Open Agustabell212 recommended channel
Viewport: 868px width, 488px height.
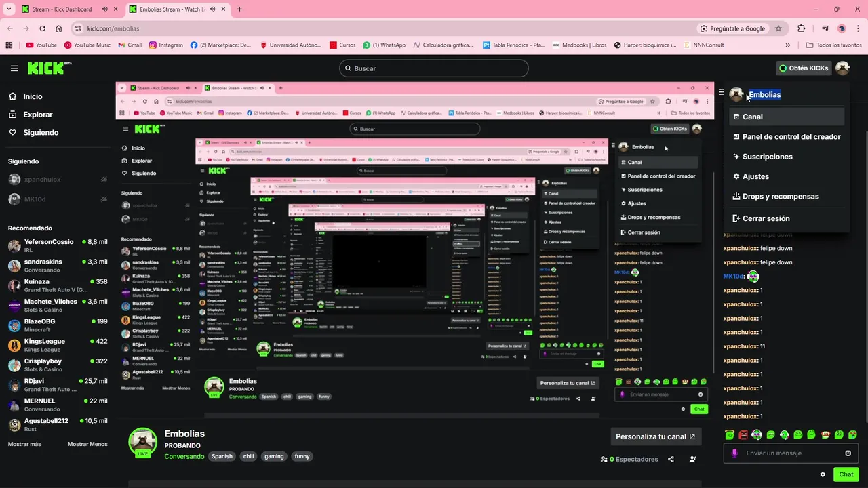(x=58, y=424)
